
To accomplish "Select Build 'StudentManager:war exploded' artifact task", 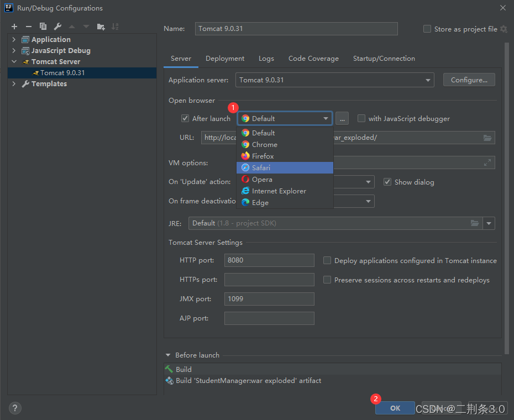I will 332,381.
